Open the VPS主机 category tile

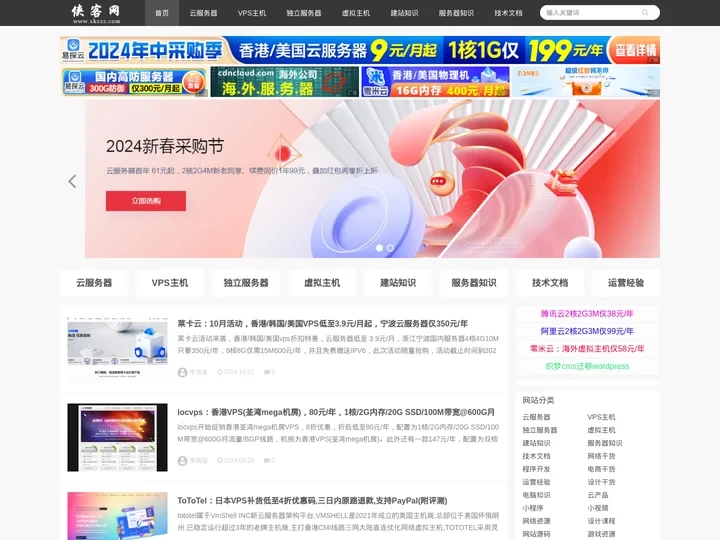pyautogui.click(x=170, y=283)
